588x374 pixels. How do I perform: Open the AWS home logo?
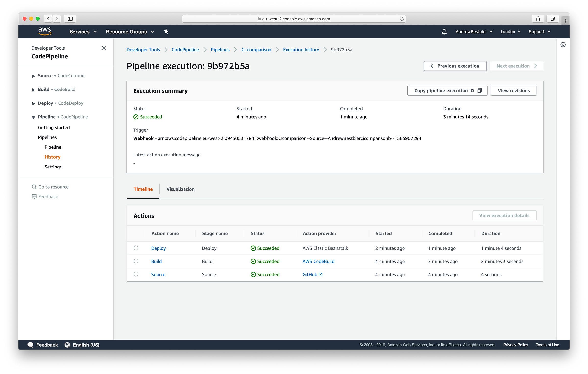(45, 31)
